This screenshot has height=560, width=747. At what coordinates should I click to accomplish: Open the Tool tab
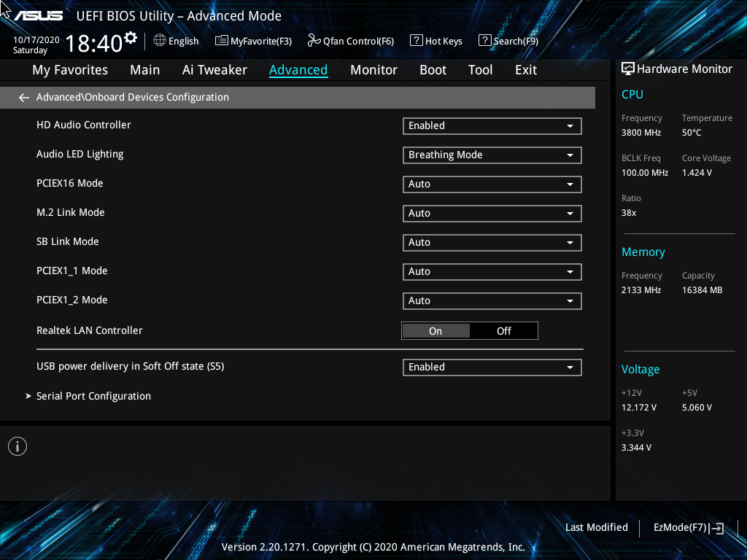coord(480,70)
